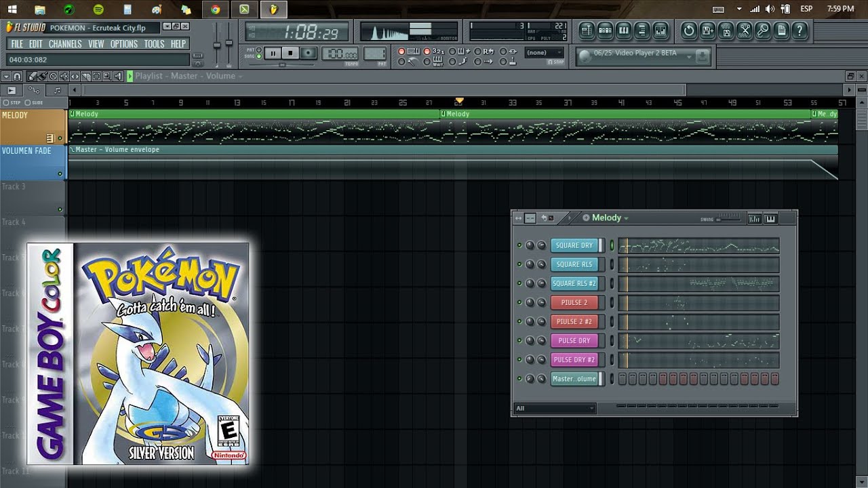Select the draw pencil tool in playlist
Viewport: 868px width, 488px height.
click(32, 77)
